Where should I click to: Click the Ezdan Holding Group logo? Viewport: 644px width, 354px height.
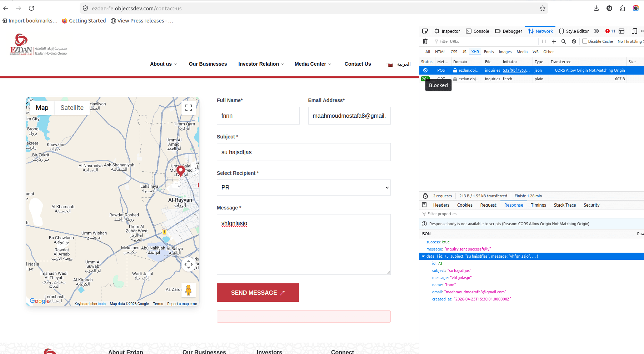point(39,45)
